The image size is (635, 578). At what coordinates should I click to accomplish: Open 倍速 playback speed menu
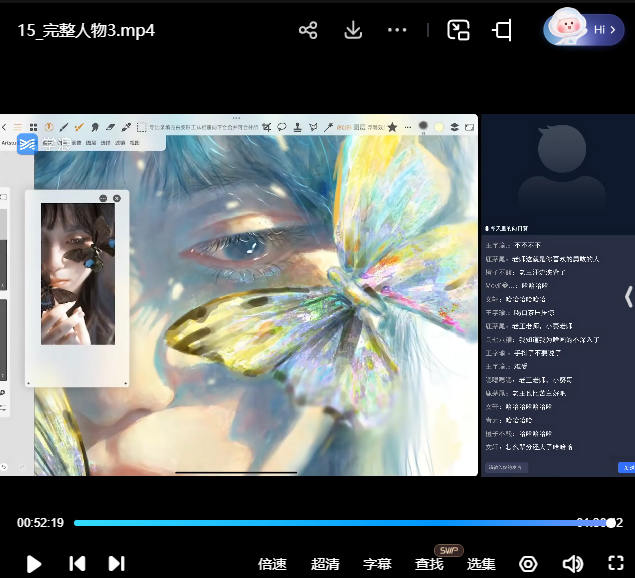tap(272, 564)
